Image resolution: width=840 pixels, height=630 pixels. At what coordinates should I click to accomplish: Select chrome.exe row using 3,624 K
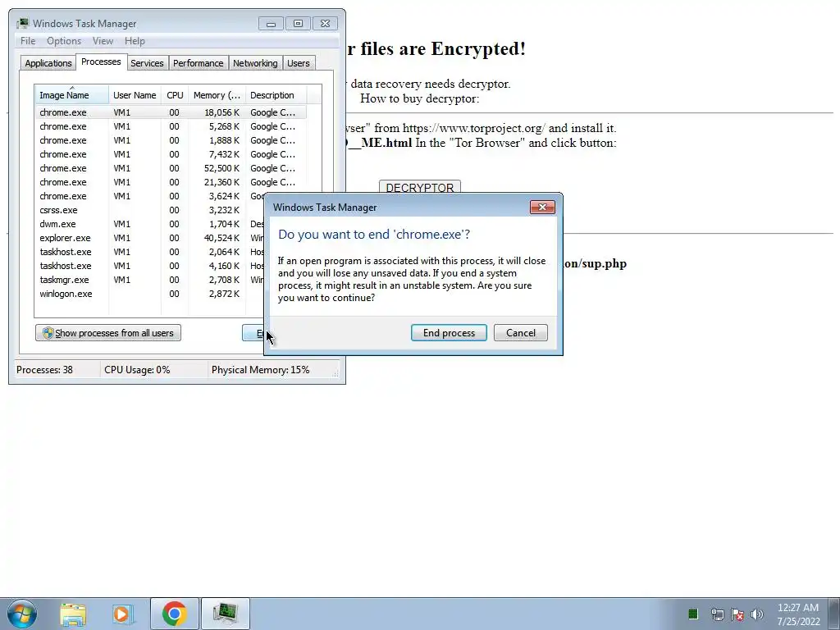tap(150, 196)
